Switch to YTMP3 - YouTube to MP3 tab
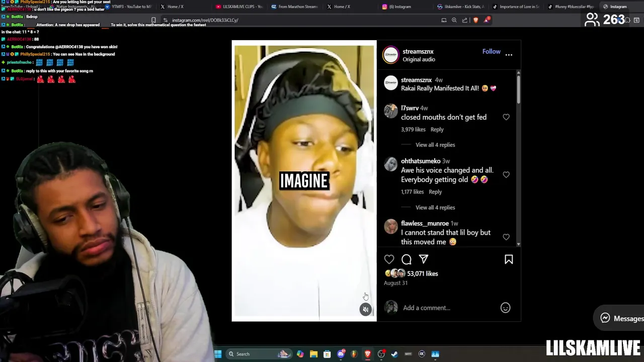 coord(128,7)
